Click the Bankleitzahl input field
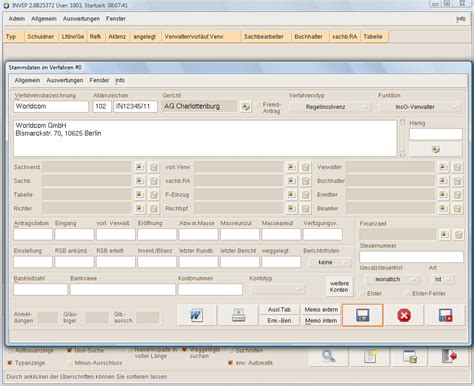 point(40,289)
